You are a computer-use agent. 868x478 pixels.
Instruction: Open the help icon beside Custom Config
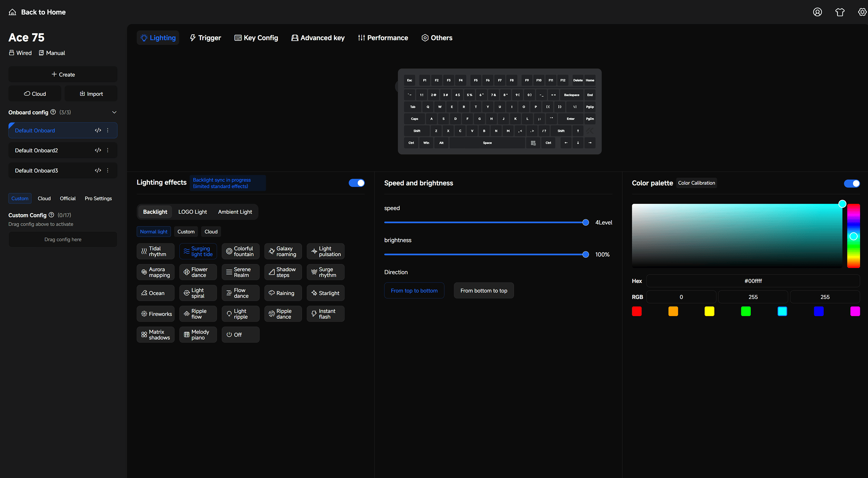click(x=51, y=215)
